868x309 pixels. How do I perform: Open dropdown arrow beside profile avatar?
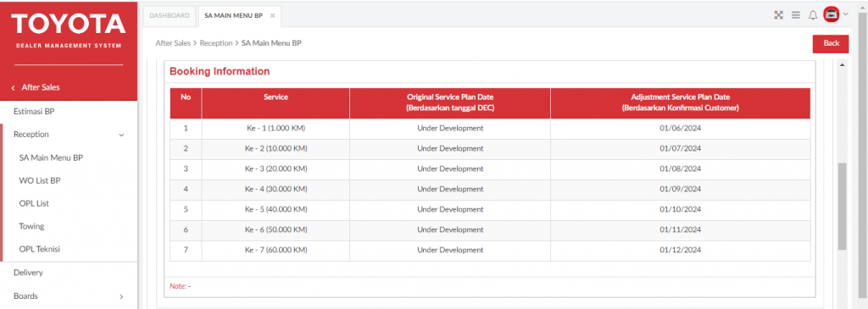tap(845, 15)
